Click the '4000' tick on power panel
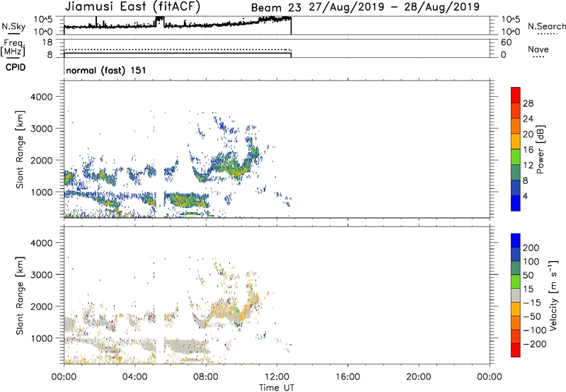 tap(41, 97)
